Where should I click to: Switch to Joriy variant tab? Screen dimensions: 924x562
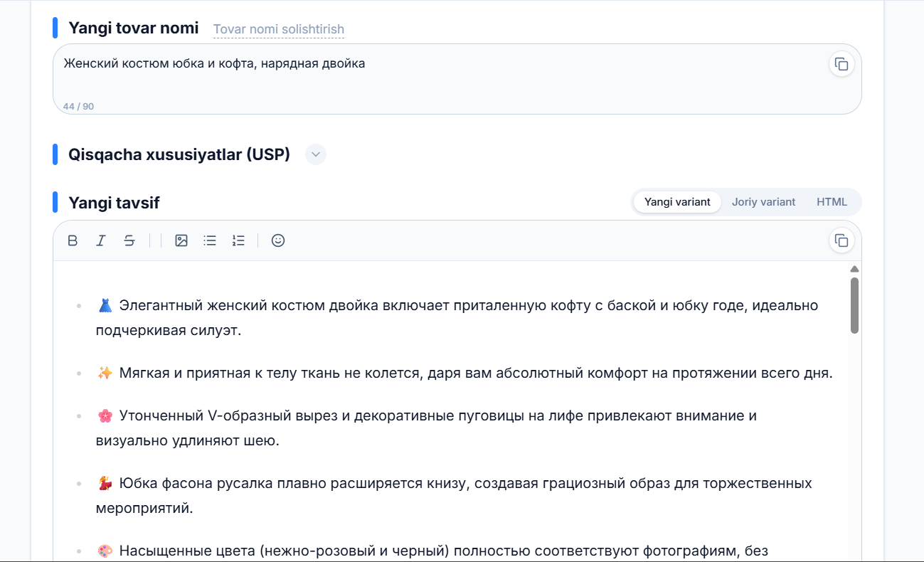(x=763, y=202)
